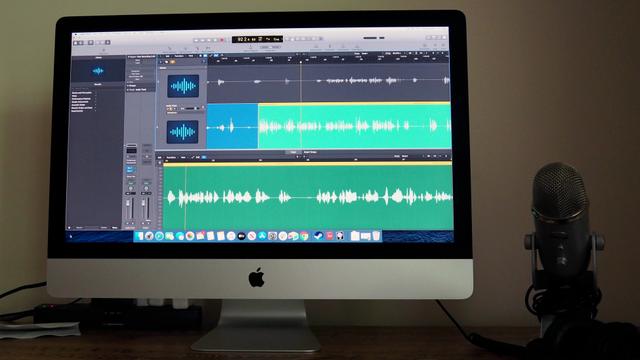The image size is (640, 360).
Task: Click the Play button in the transport
Action: pyautogui.click(x=215, y=40)
